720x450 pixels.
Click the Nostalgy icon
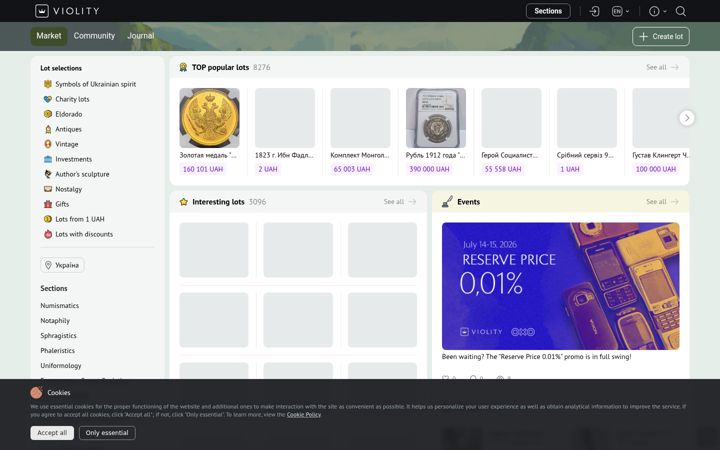point(48,189)
